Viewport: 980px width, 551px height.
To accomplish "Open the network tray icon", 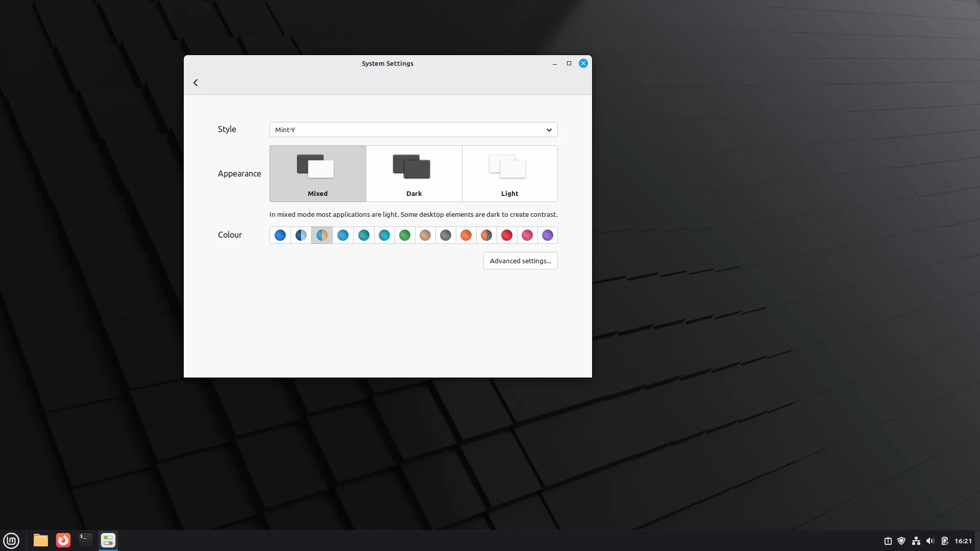I will [x=916, y=541].
